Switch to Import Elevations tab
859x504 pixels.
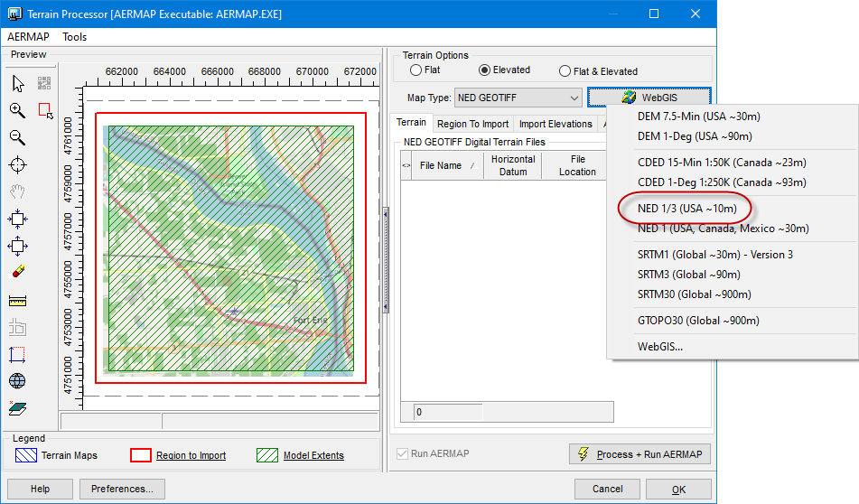(x=556, y=124)
